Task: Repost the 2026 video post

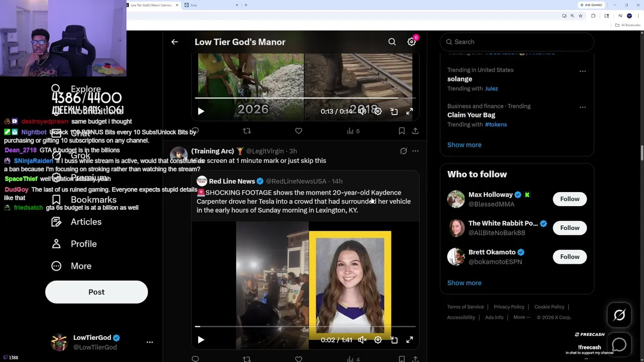Action: tap(247, 131)
